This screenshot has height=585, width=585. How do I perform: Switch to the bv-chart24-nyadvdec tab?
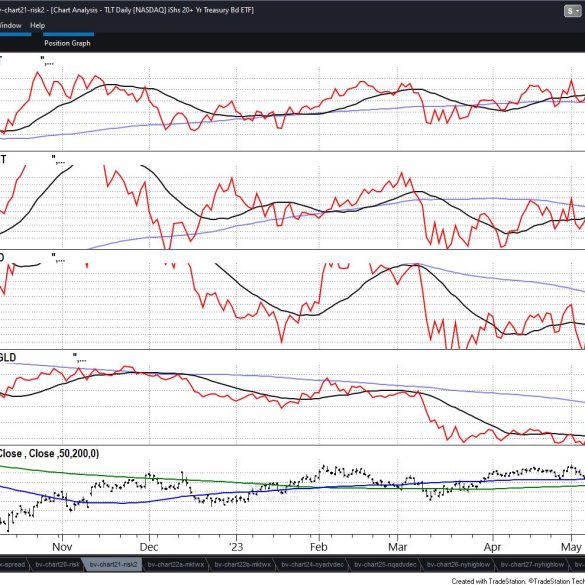pos(312,564)
